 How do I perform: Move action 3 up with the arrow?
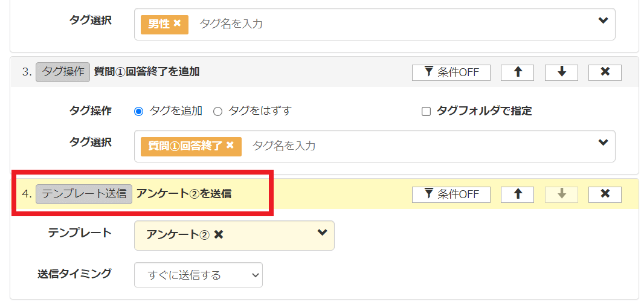[518, 72]
